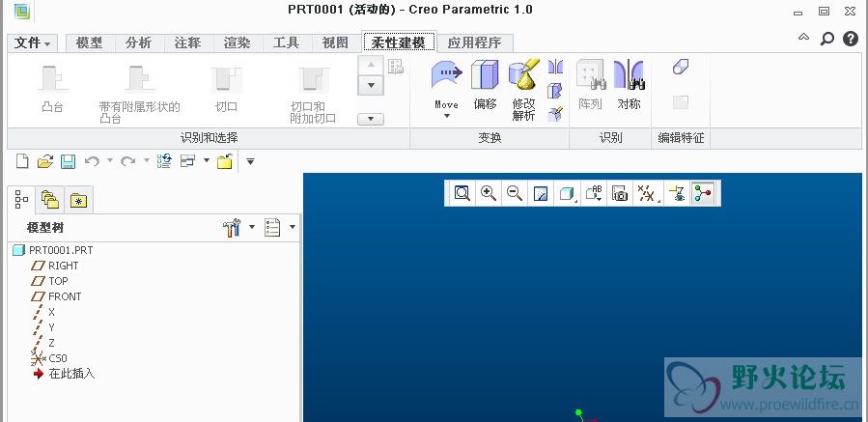Click the Move transform tool icon

click(x=446, y=74)
